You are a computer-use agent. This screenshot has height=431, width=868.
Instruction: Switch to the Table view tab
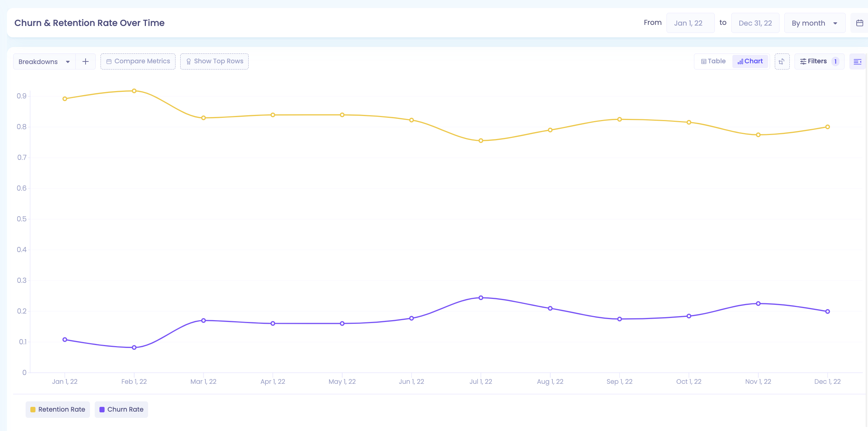(713, 61)
